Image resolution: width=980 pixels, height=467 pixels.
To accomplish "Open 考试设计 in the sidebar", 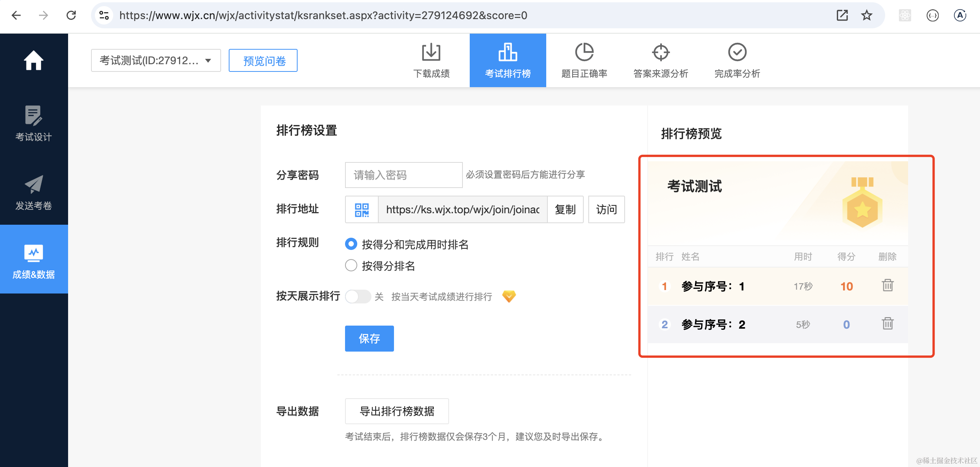I will click(x=34, y=123).
